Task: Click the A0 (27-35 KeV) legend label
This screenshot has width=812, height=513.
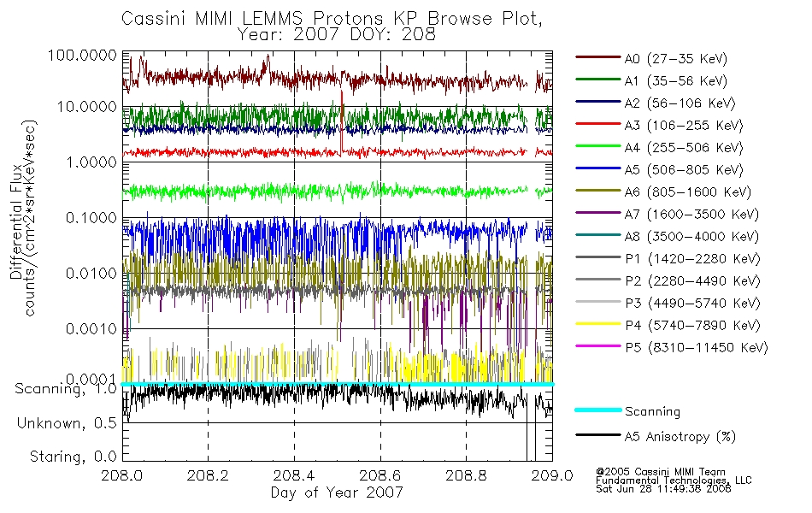Action: [x=676, y=59]
